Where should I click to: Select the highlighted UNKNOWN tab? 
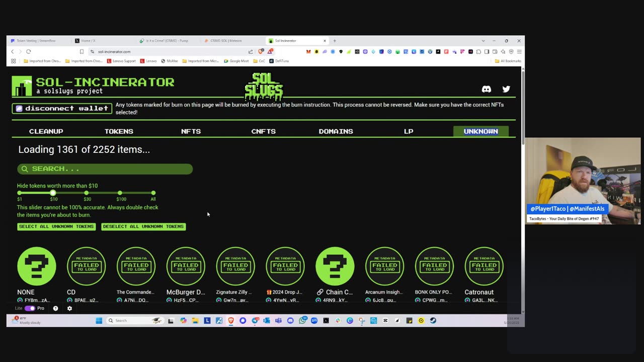[x=480, y=131]
